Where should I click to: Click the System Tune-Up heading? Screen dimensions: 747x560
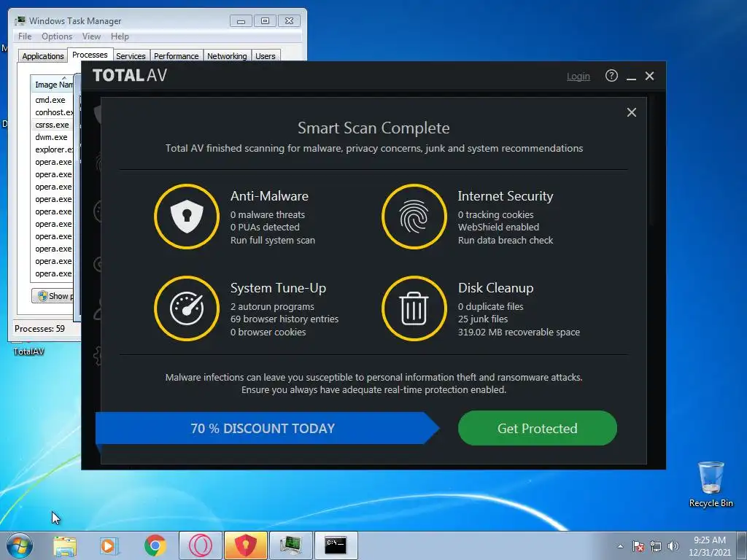click(x=278, y=287)
